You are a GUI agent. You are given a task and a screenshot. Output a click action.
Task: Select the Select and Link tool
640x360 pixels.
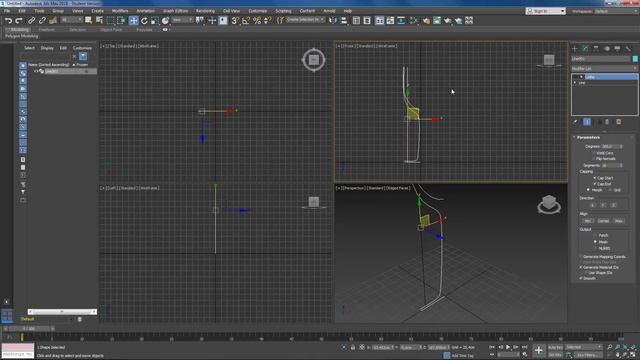click(31, 20)
